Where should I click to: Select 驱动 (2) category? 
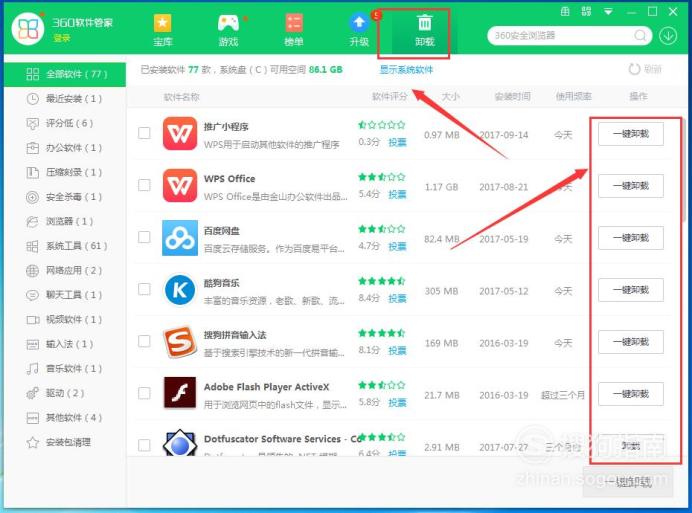[65, 393]
